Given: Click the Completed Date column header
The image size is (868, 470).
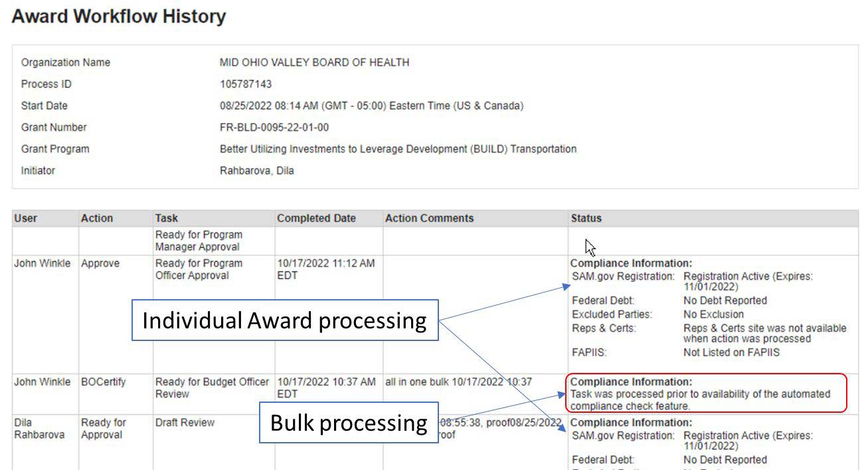Looking at the screenshot, I should click(316, 218).
